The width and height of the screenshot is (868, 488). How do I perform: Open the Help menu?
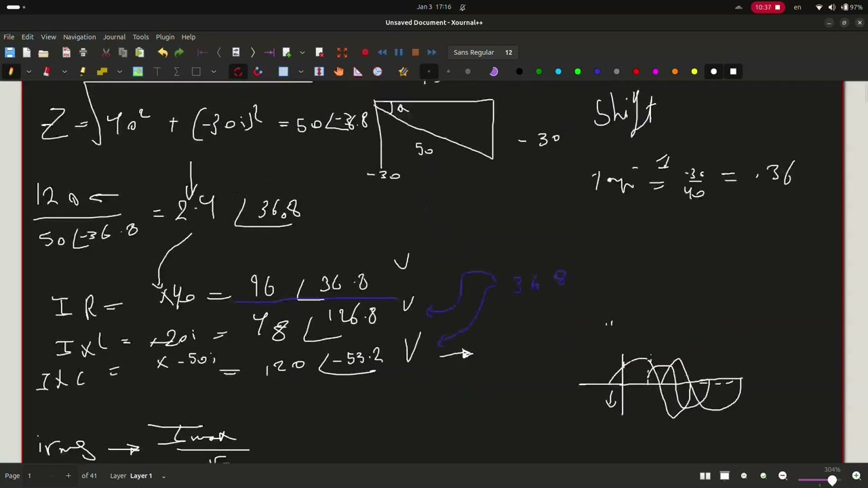point(189,37)
